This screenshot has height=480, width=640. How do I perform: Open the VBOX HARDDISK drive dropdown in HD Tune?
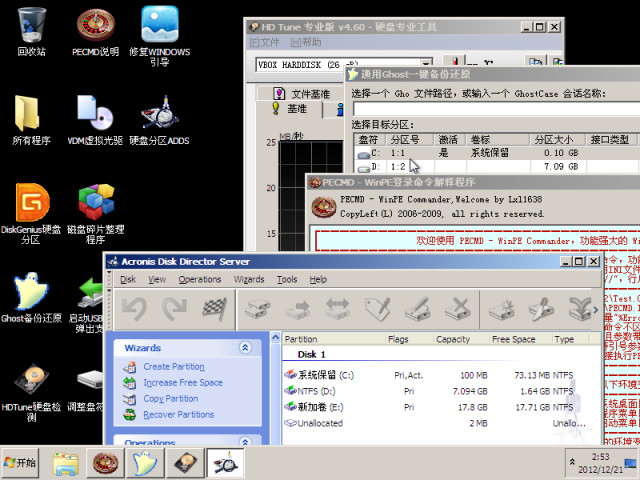click(x=426, y=64)
